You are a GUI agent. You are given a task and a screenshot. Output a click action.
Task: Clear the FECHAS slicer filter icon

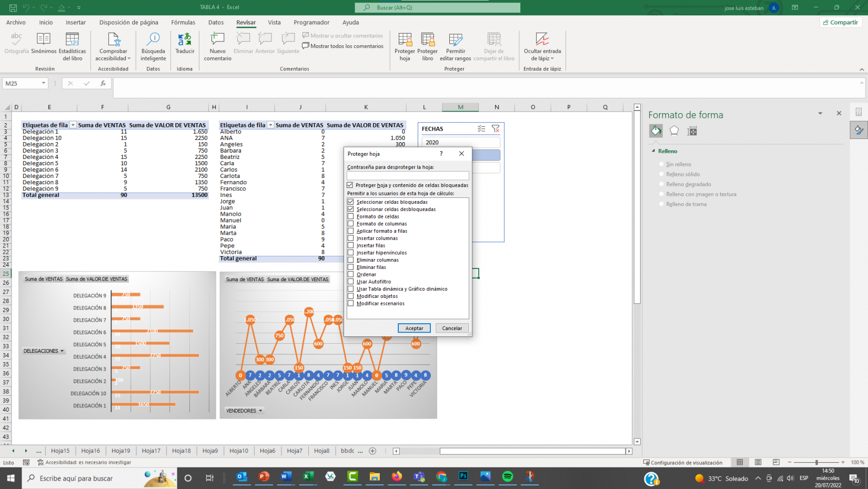click(495, 128)
